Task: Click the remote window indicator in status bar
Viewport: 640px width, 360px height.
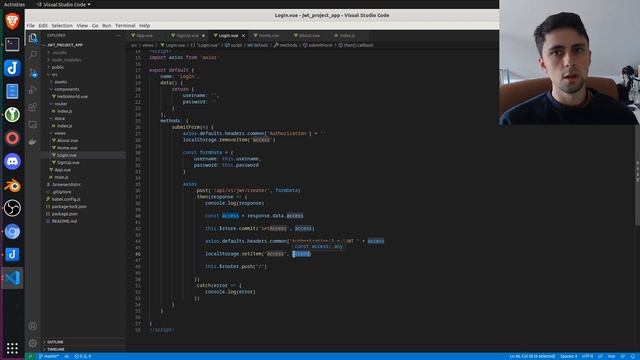Action: [30, 356]
